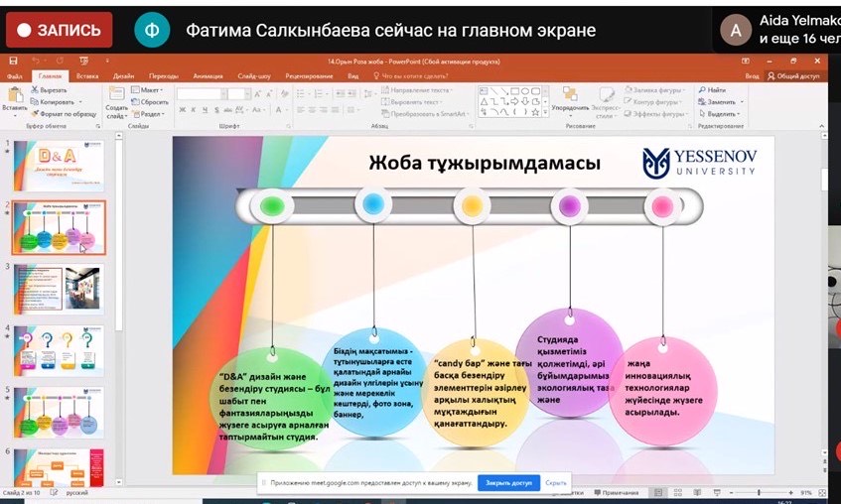Click the Reset (Сбросить) slide icon
The height and width of the screenshot is (504, 841).
150,101
